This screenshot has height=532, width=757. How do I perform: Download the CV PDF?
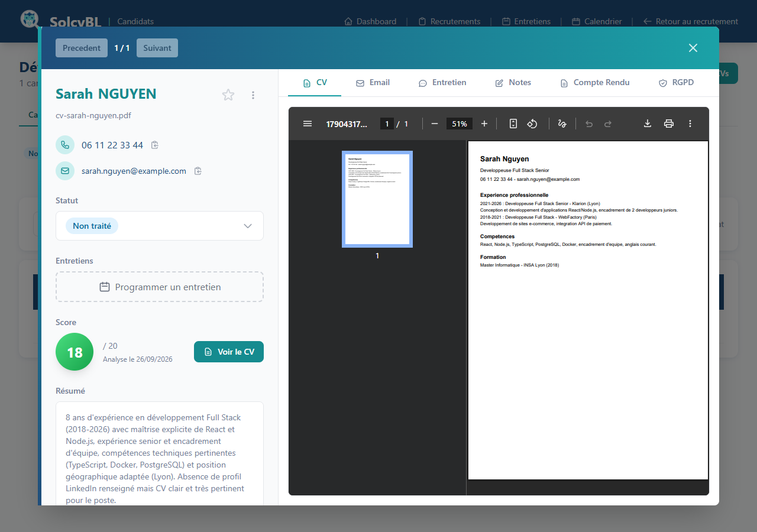click(648, 124)
